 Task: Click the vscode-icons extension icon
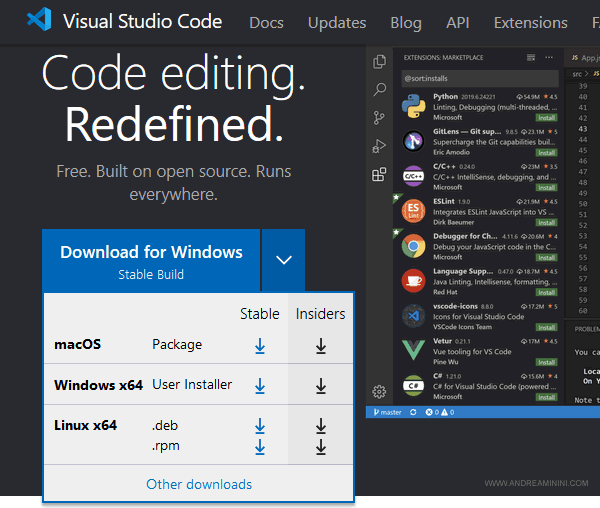click(414, 316)
